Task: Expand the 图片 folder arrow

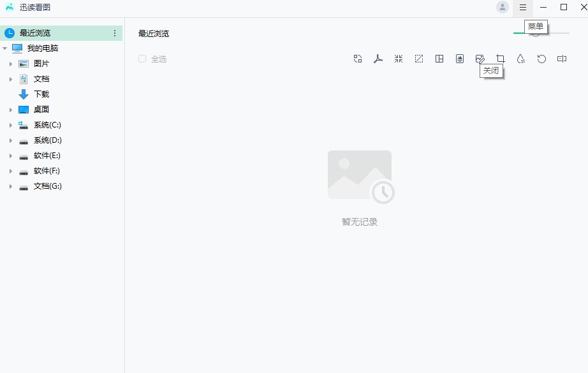Action: pos(11,64)
